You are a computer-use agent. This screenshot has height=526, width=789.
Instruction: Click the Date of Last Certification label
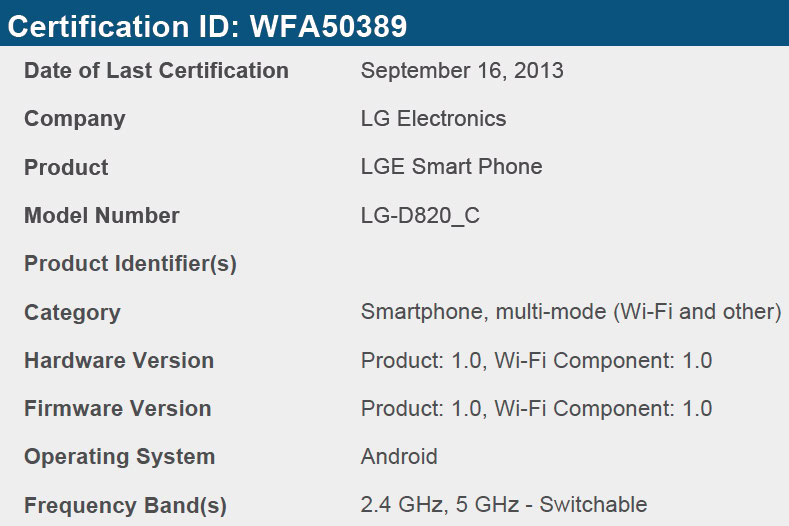[156, 71]
